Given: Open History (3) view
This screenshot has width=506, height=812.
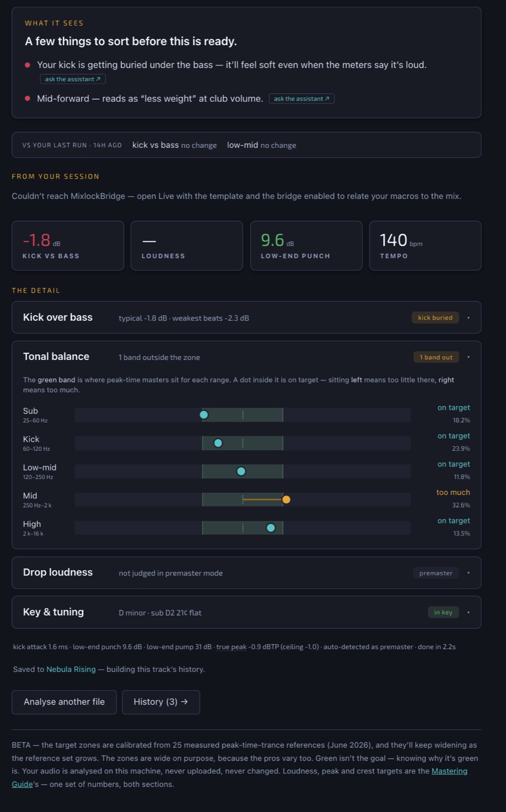Looking at the screenshot, I should click(x=161, y=702).
